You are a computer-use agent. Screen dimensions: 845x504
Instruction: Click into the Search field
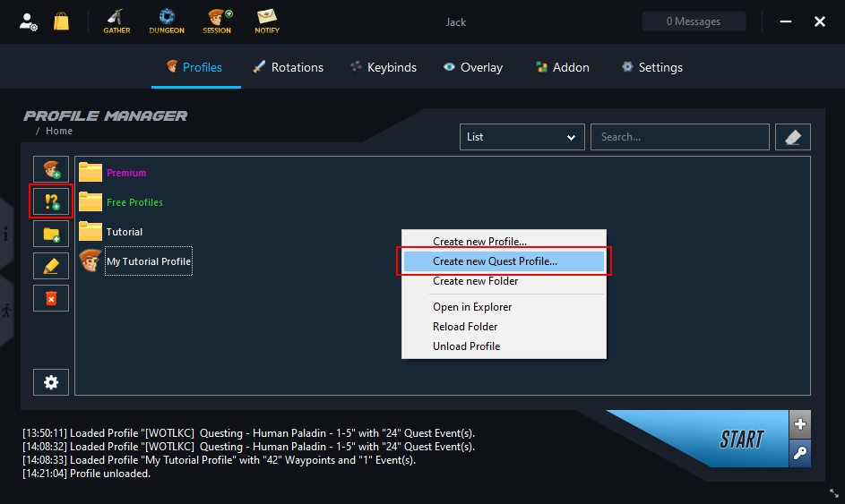(x=679, y=137)
